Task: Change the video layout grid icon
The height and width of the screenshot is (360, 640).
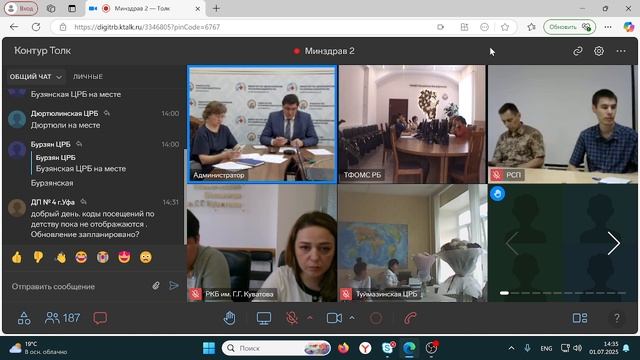Action: click(580, 318)
